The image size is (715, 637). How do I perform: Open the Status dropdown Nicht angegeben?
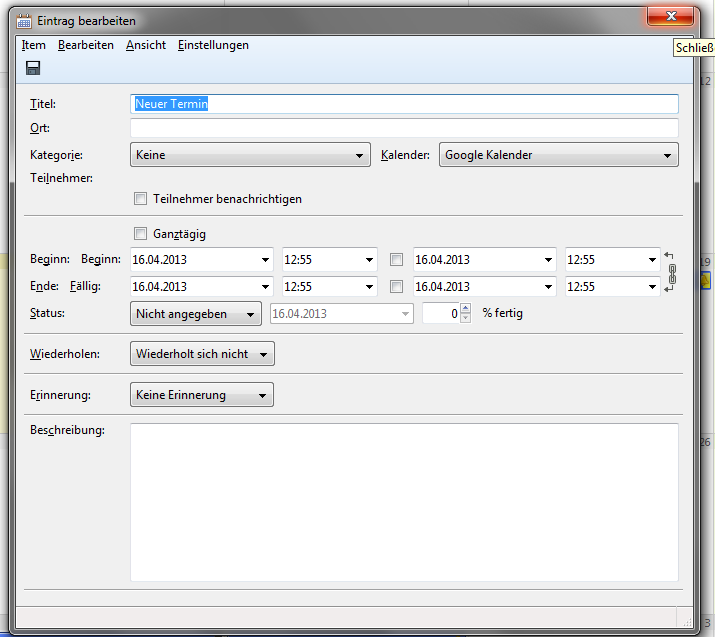[x=196, y=314]
